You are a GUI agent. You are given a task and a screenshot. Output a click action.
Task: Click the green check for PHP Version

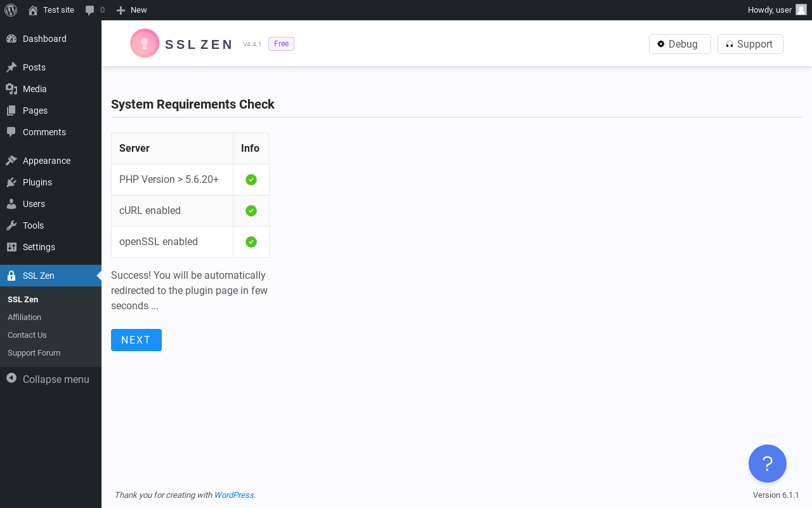pyautogui.click(x=251, y=180)
